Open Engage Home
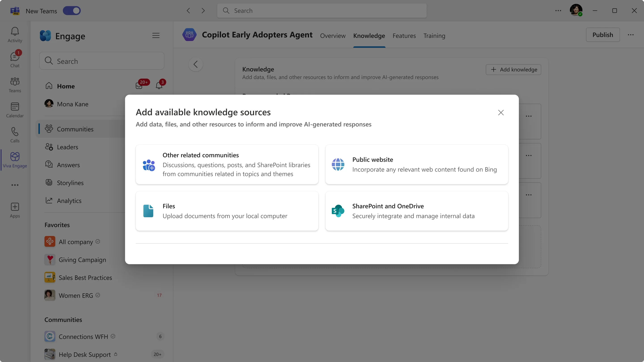Viewport: 644px width, 362px height. click(x=66, y=86)
